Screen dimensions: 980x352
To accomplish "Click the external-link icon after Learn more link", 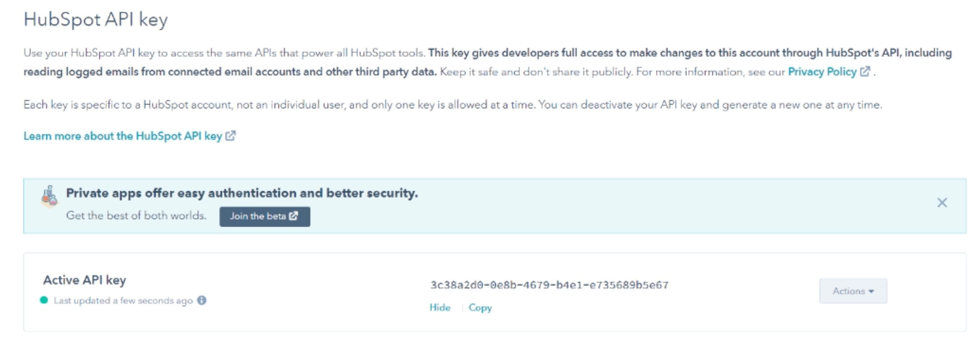I will (x=230, y=136).
